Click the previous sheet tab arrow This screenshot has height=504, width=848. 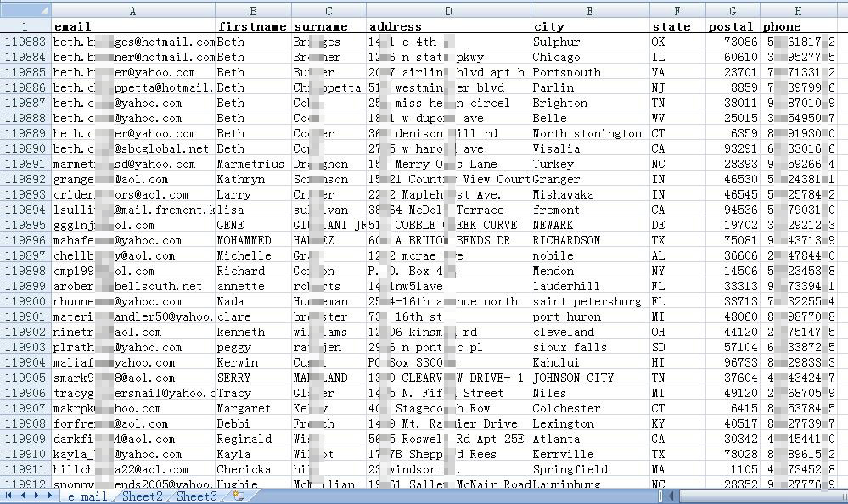(23, 496)
